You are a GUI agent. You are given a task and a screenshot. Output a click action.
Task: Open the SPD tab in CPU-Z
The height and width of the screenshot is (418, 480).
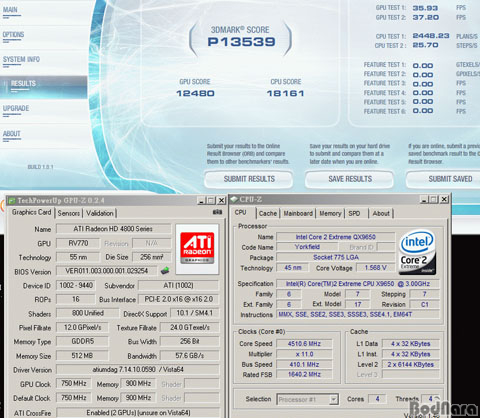[354, 214]
